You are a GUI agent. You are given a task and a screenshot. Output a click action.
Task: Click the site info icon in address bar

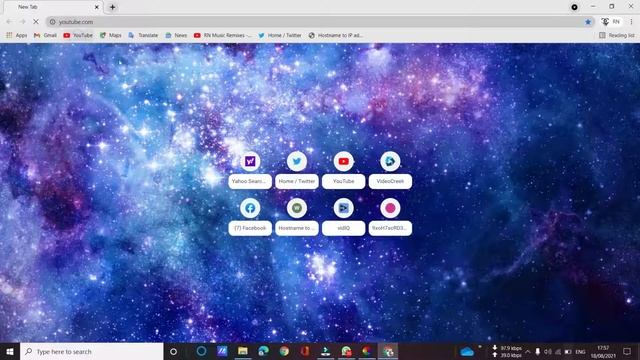(53, 22)
